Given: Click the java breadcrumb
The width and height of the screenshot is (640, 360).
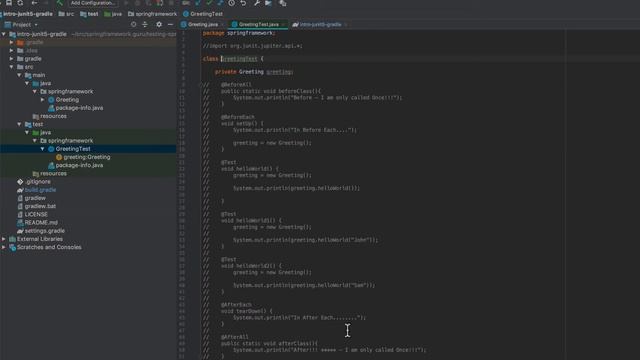Looking at the screenshot, I should [x=113, y=14].
